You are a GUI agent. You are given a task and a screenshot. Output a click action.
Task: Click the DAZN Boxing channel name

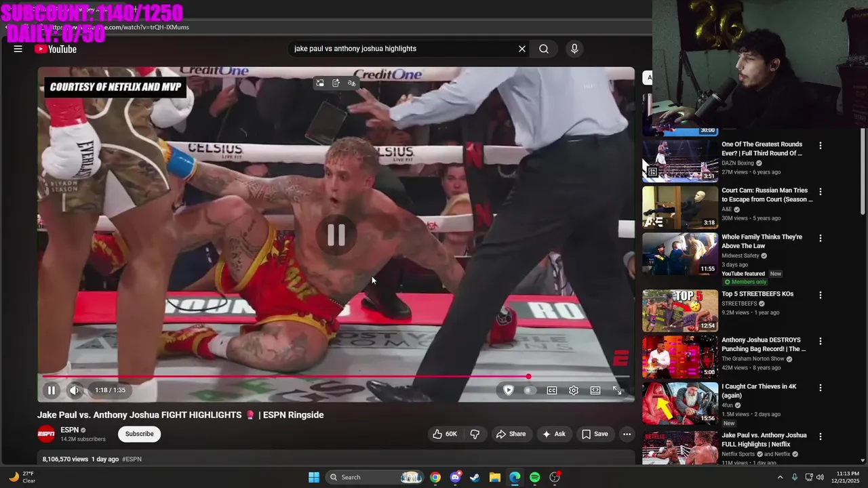738,163
